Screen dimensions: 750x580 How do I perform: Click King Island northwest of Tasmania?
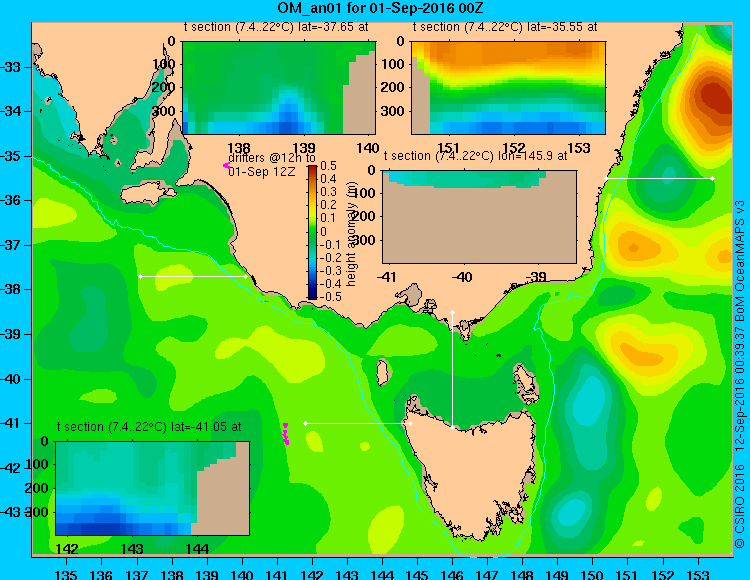point(382,372)
